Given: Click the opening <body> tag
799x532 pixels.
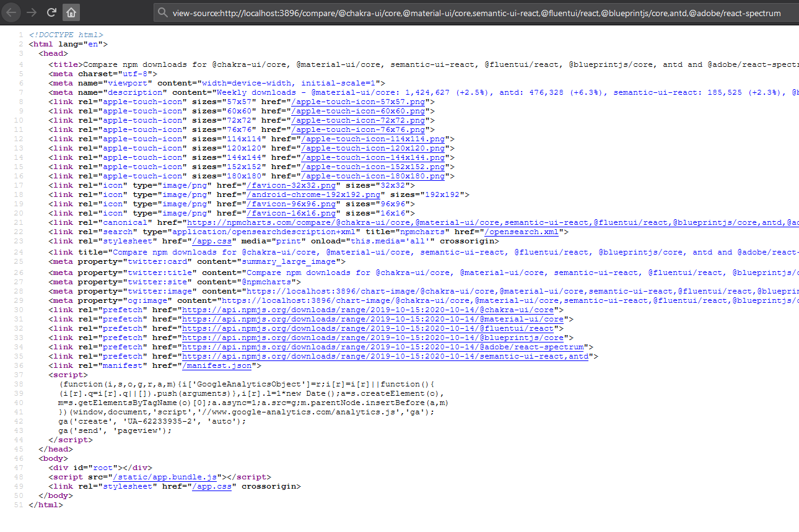Looking at the screenshot, I should point(53,458).
